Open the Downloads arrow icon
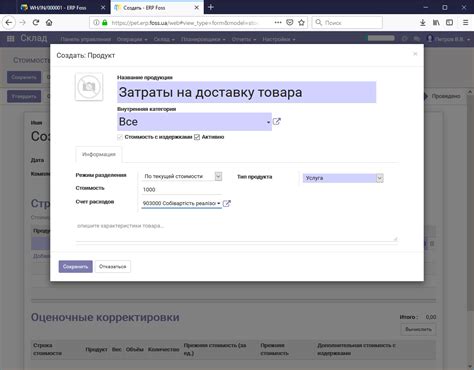The height and width of the screenshot is (370, 474). 423,23
